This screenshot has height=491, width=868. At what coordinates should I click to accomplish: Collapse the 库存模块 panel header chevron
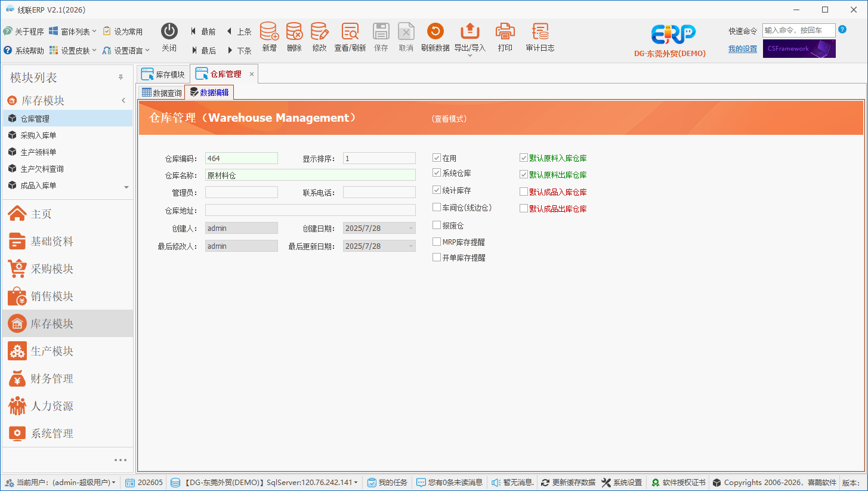[123, 101]
